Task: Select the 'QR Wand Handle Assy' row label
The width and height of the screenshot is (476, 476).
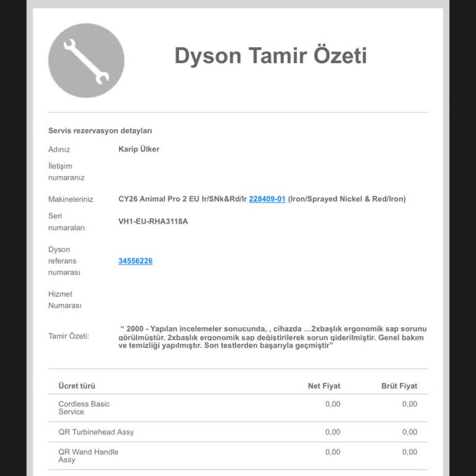Action: [x=89, y=456]
